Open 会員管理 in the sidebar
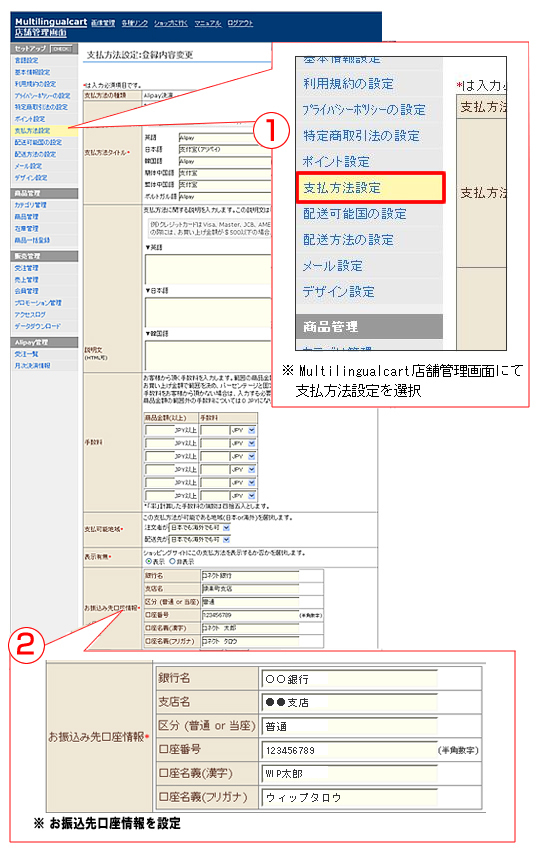Screen dimensions: 540x850 pos(27,291)
